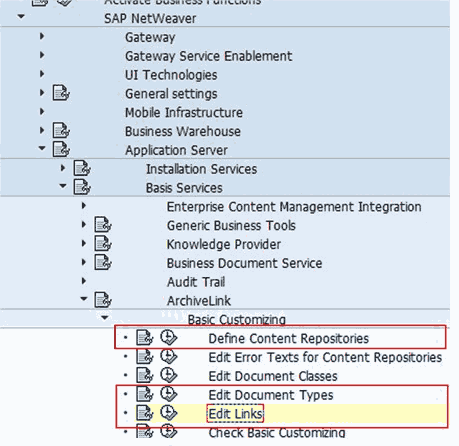This screenshot has height=446, width=459.
Task: Select Basic Customizing label
Action: click(237, 320)
